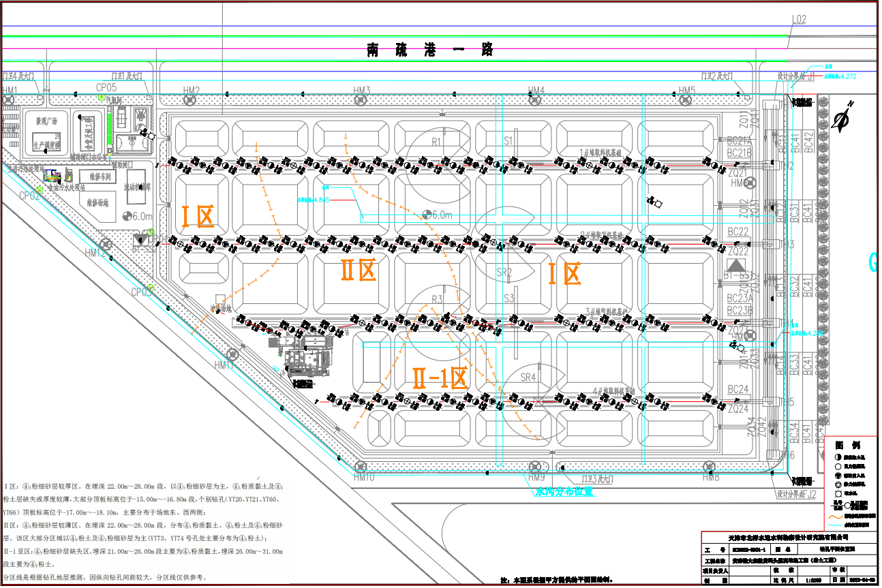Image resolution: width=882 pixels, height=588 pixels.
Task: Click the green CP05 control point marker
Action: [101, 97]
